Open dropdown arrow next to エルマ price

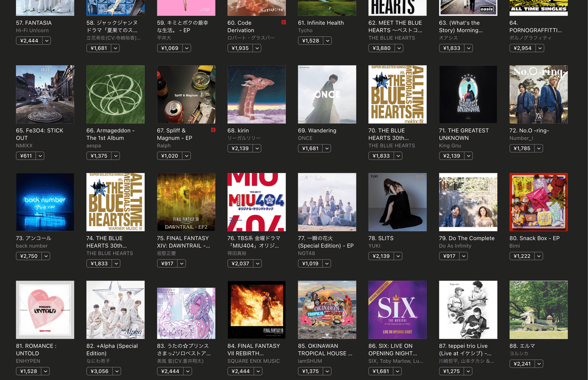pos(539,364)
